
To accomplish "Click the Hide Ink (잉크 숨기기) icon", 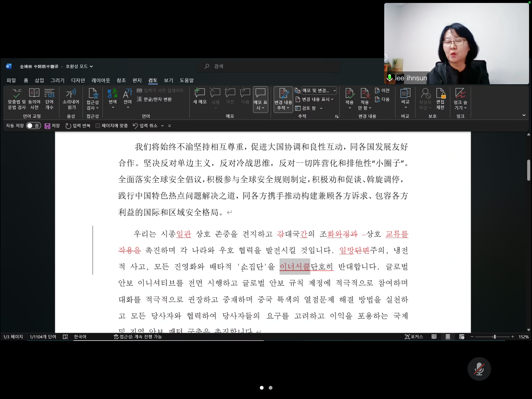I will (460, 94).
